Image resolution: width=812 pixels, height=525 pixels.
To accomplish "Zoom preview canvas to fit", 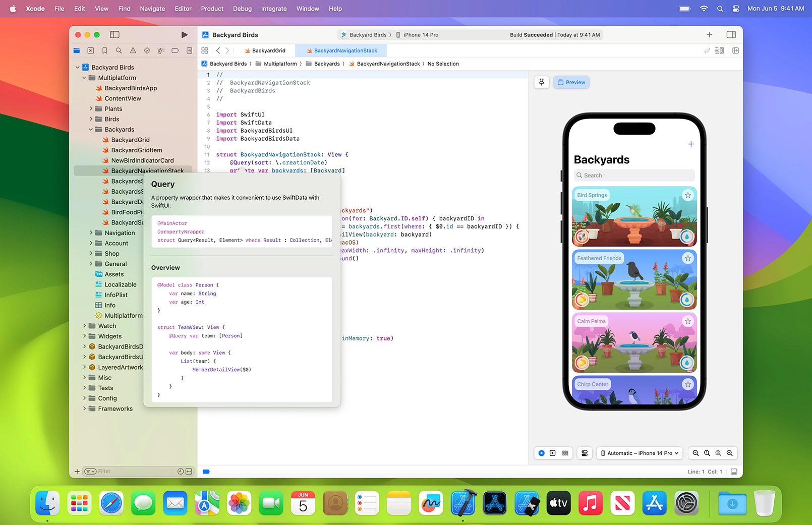I will click(718, 453).
